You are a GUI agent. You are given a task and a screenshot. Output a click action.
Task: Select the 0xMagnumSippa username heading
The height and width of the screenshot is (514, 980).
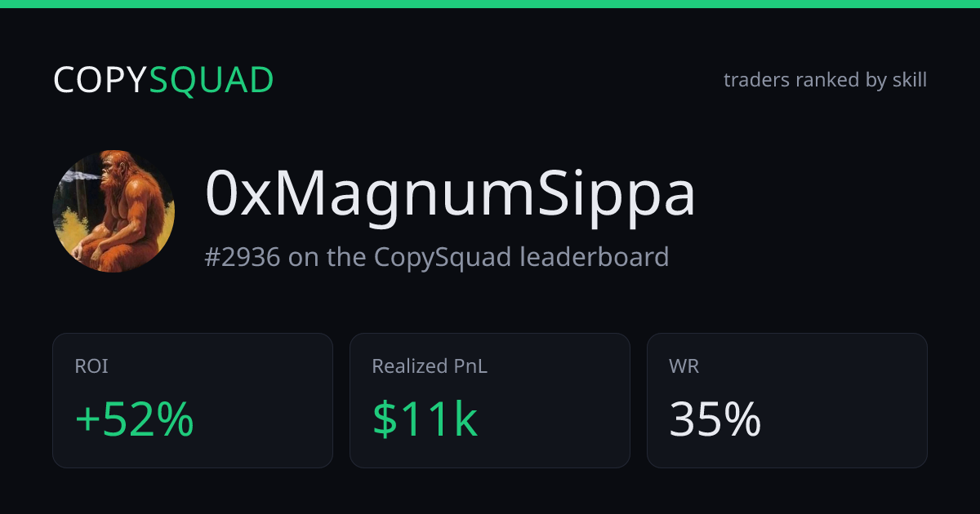(450, 196)
